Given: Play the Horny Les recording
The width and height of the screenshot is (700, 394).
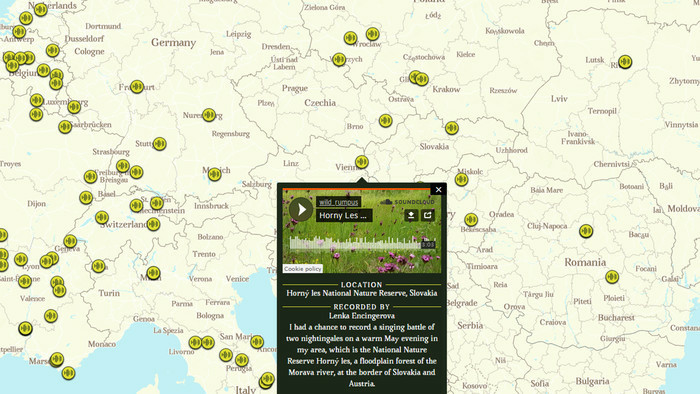Looking at the screenshot, I should point(301,209).
